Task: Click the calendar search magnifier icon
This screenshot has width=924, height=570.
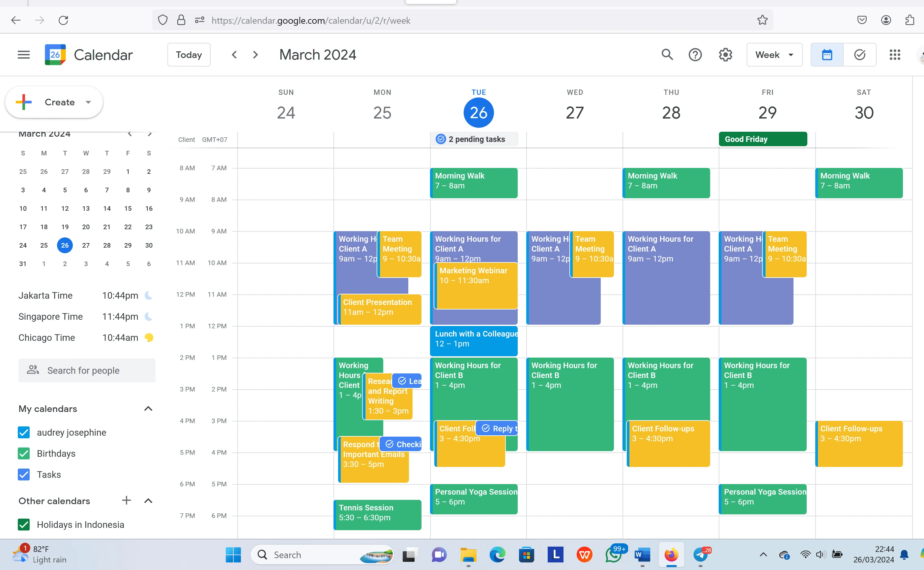Action: pos(667,55)
